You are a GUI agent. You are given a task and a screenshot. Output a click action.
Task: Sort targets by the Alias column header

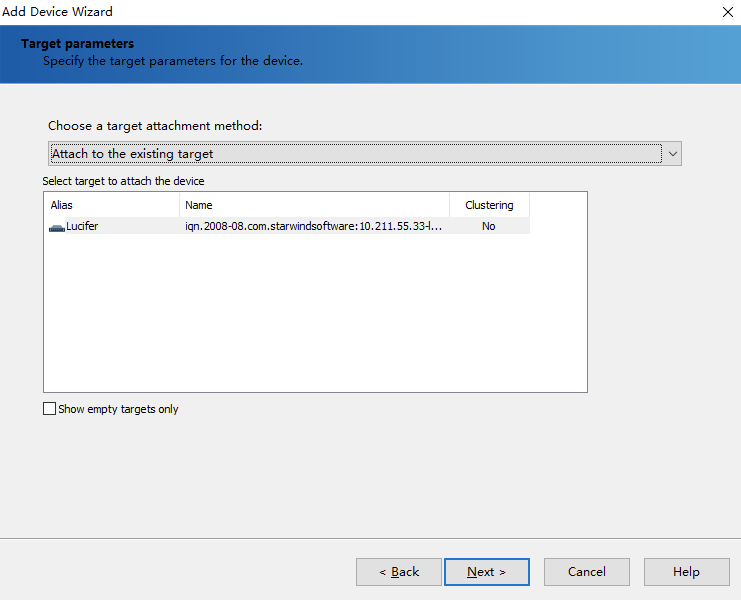coord(111,205)
